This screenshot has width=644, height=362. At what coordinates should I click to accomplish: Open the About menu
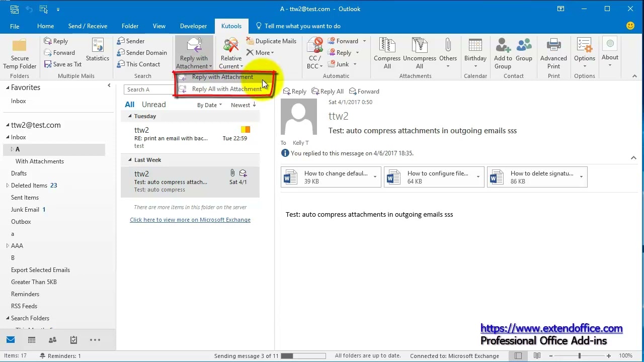click(610, 52)
